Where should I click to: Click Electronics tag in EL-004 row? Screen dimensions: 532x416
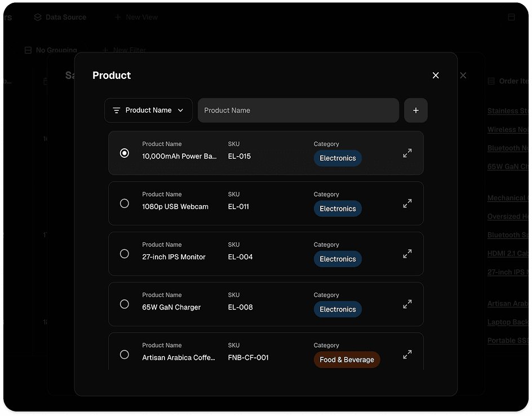(338, 259)
